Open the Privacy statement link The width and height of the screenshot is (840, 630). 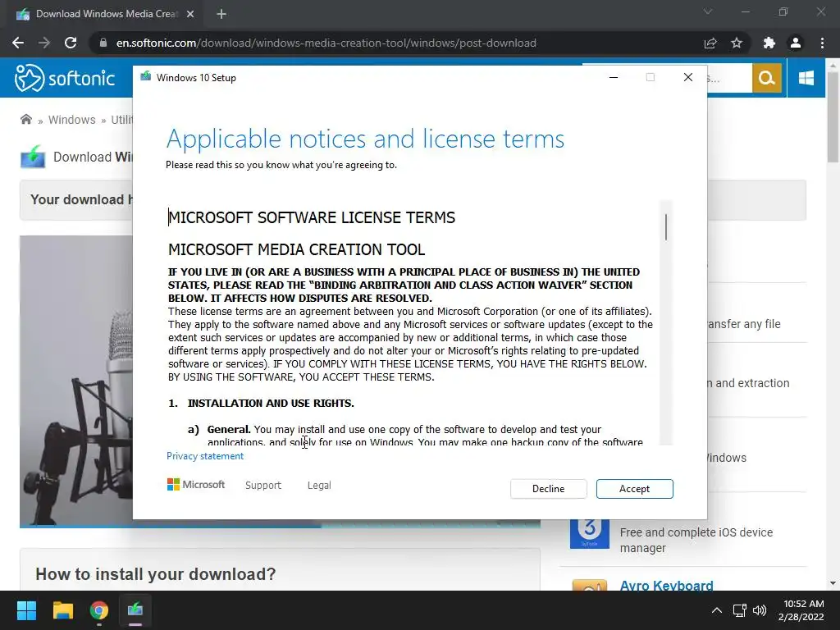tap(205, 456)
